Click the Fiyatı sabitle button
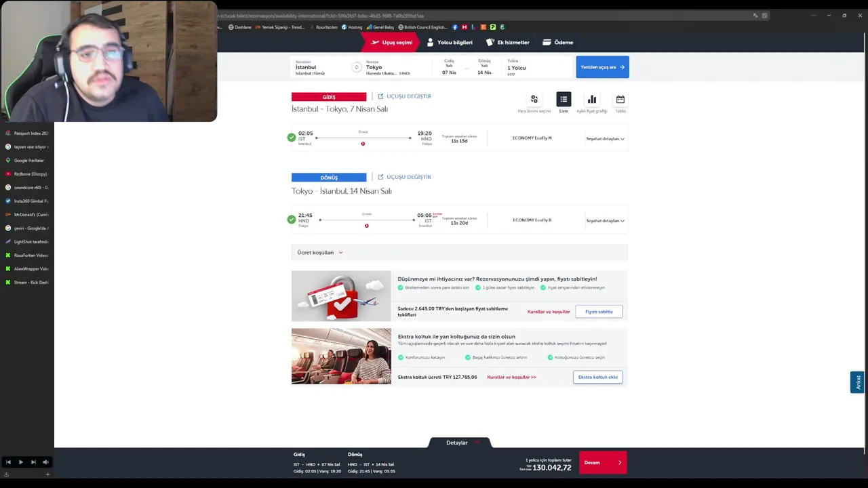868x488 pixels. click(599, 312)
